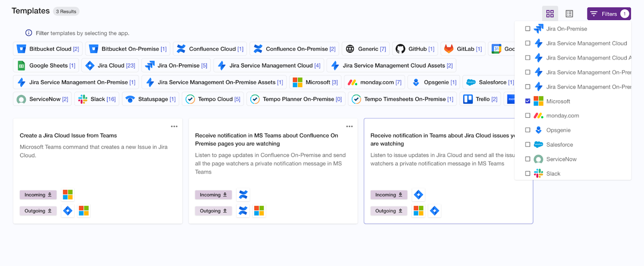Check the monday.com filter checkbox
644x266 pixels.
click(528, 116)
